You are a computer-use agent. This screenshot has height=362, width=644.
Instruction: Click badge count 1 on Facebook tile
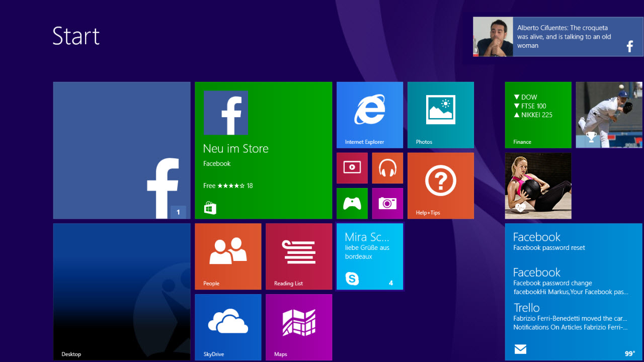[178, 212]
